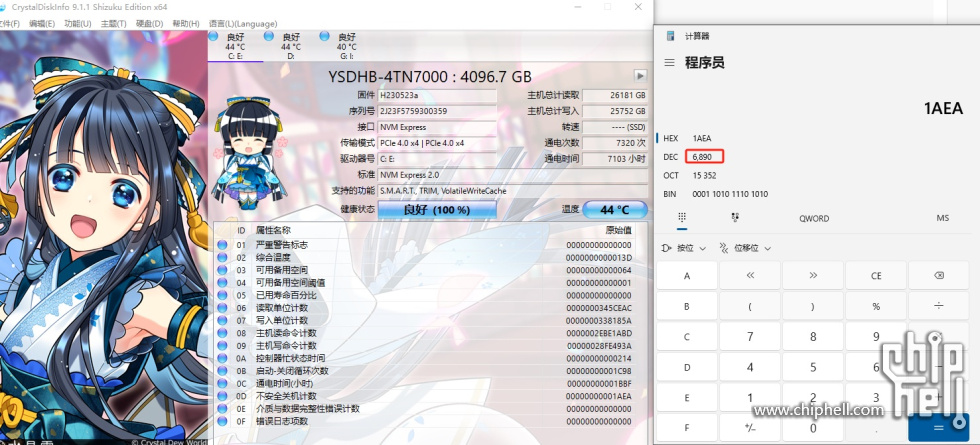This screenshot has width=980, height=445.
Task: Click the Calculator app icon in its title bar
Action: click(x=671, y=36)
